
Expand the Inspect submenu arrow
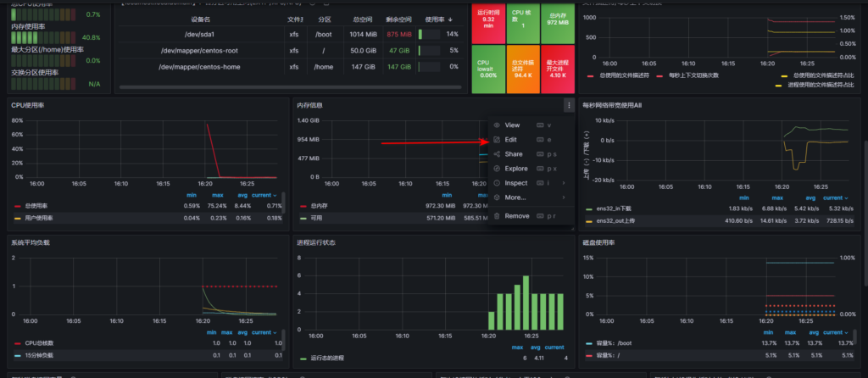click(x=563, y=183)
